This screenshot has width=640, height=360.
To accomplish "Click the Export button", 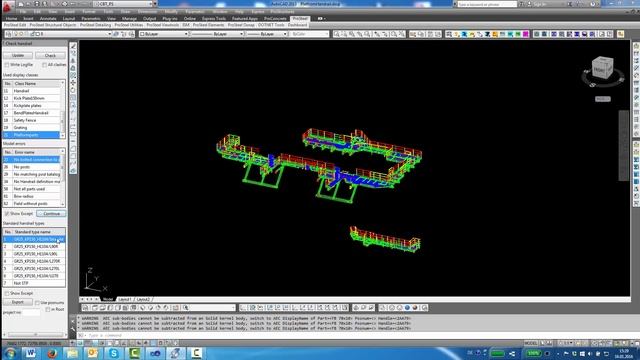I will click(18, 302).
